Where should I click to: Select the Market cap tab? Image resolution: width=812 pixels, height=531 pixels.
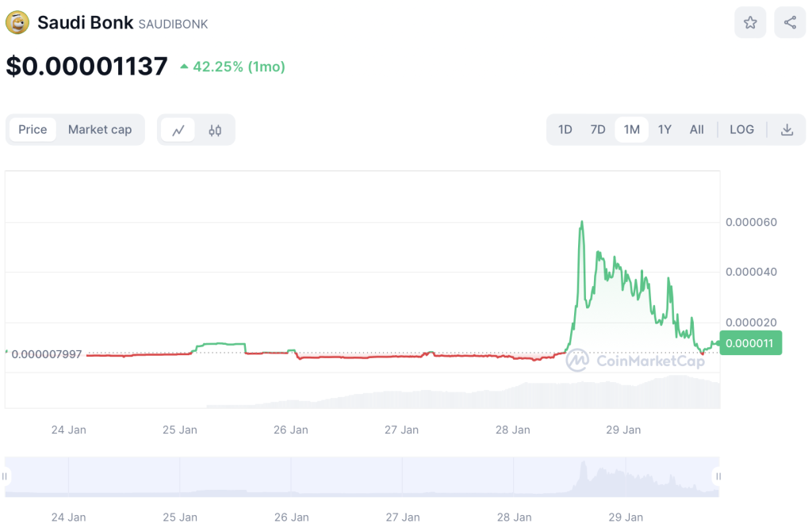100,130
